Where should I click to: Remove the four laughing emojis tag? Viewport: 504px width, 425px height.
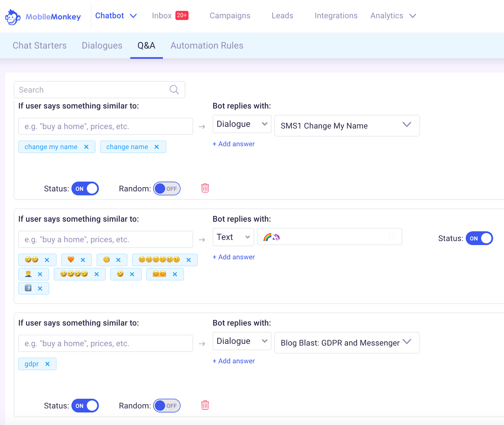(97, 274)
